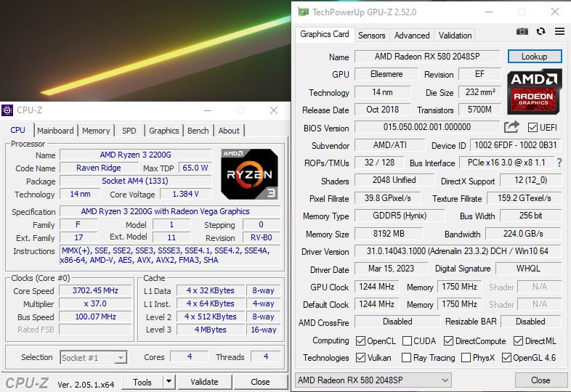Viewport: 571px width, 392px height.
Task: Click the Lookup button in GPU-Z
Action: pos(535,57)
